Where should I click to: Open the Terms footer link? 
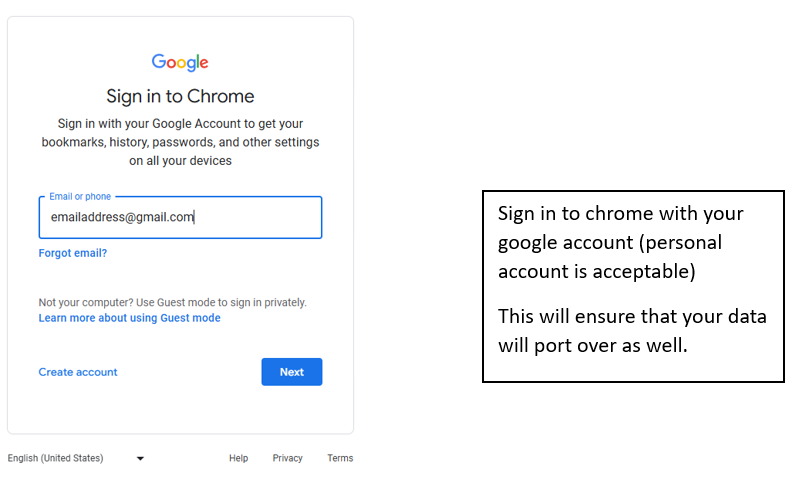340,458
